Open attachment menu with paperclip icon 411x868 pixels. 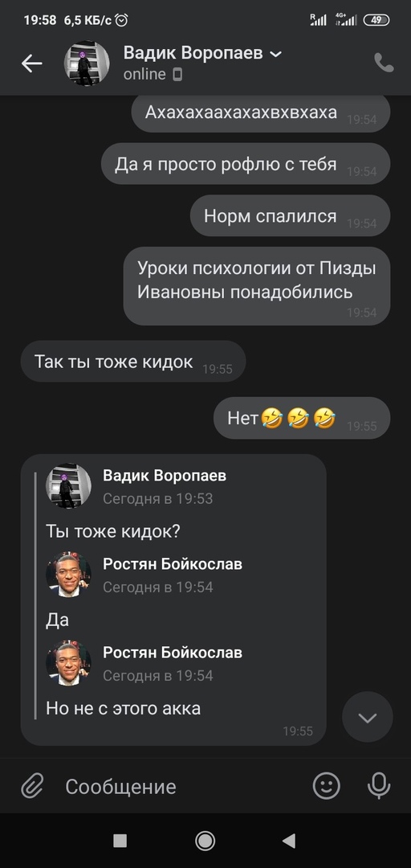(33, 786)
